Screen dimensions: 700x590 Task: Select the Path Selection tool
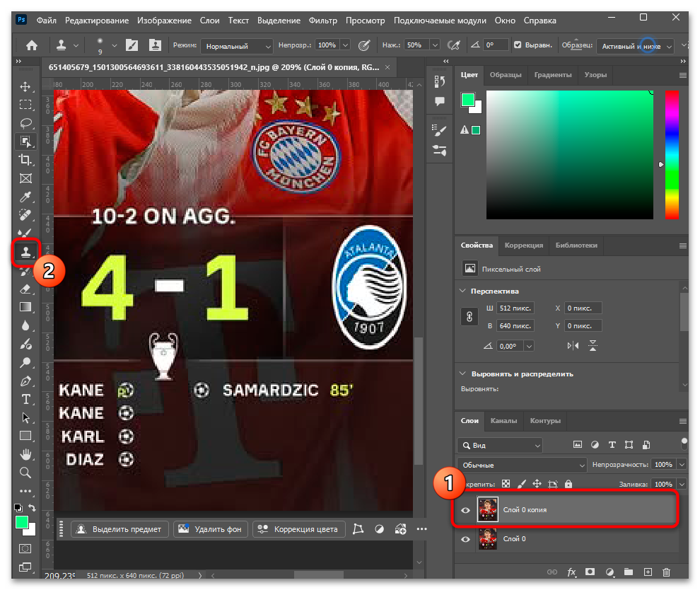coord(25,417)
